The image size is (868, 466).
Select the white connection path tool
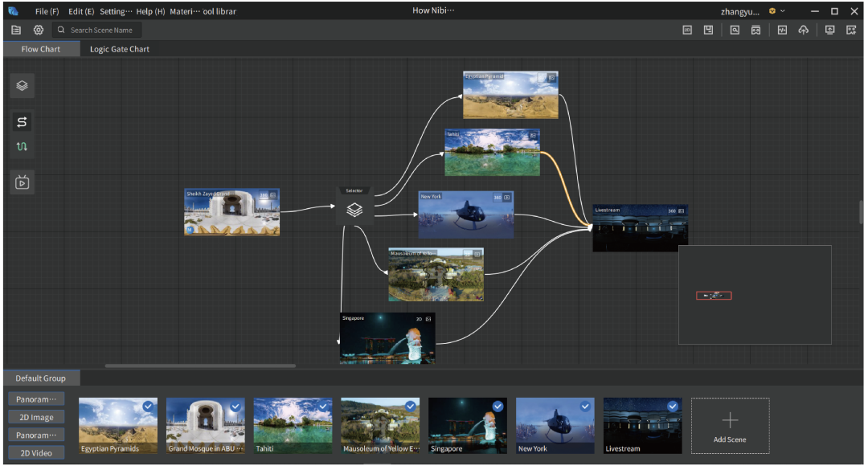(x=23, y=122)
